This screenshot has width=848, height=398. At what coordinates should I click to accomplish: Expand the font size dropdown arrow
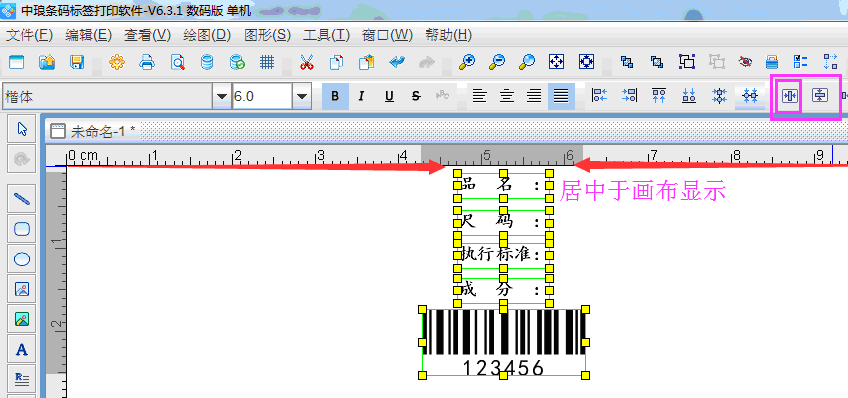tap(302, 97)
